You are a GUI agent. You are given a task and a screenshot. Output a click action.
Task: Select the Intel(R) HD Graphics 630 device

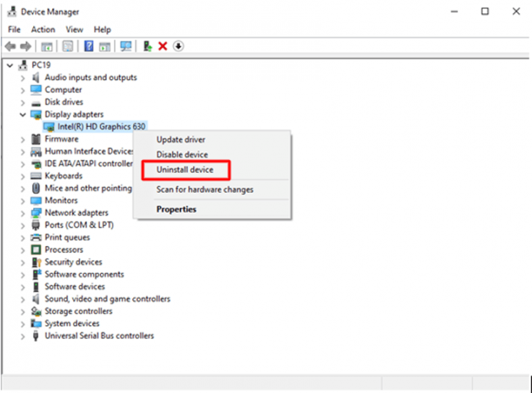point(101,127)
